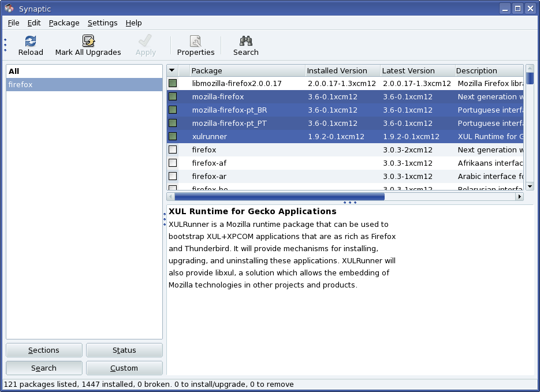Click the bottom-left Search filter button
540x392 pixels.
pyautogui.click(x=44, y=368)
